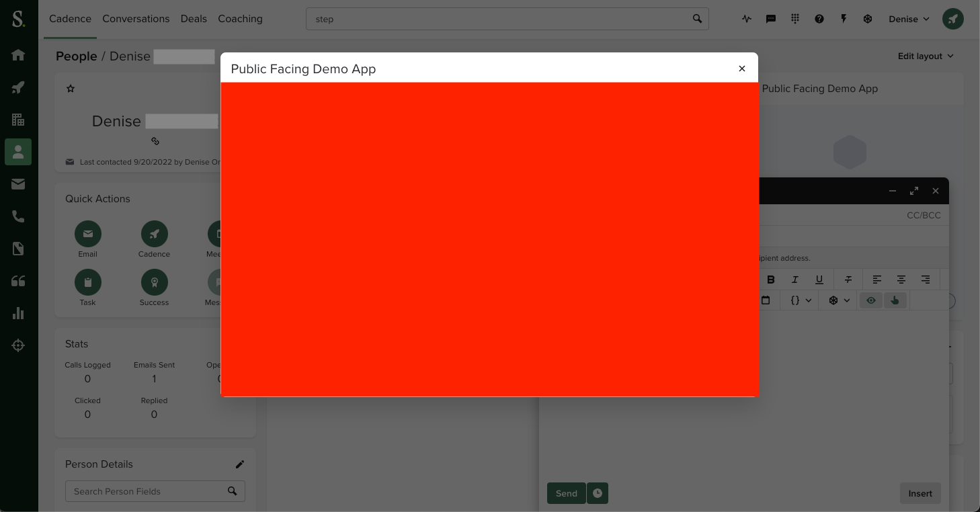Click the search field containing step
This screenshot has height=512, width=980.
click(497, 19)
